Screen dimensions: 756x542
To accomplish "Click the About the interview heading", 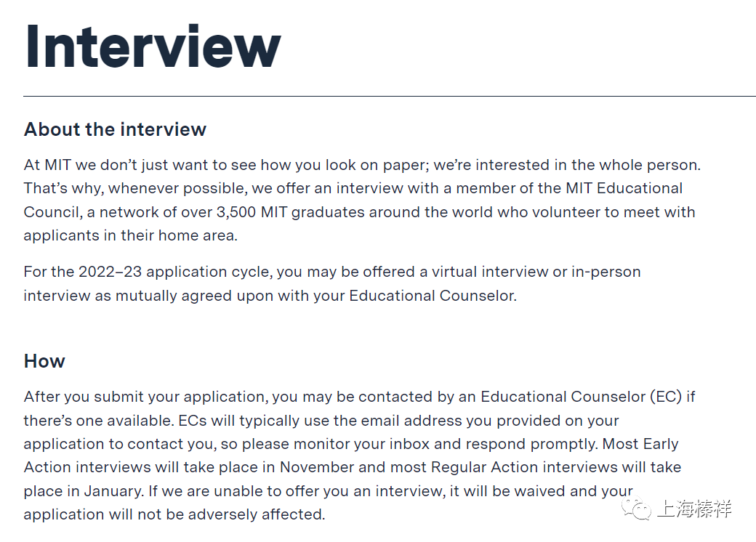I will [x=116, y=129].
